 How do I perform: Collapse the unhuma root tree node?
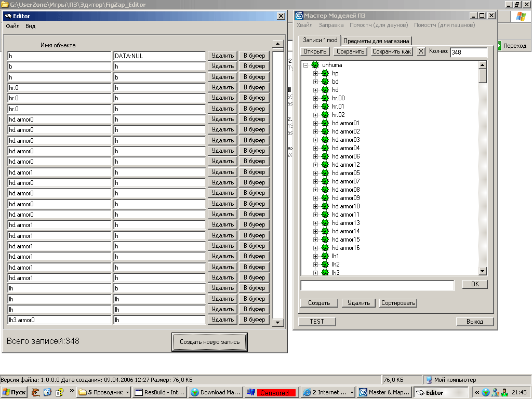[x=306, y=65]
